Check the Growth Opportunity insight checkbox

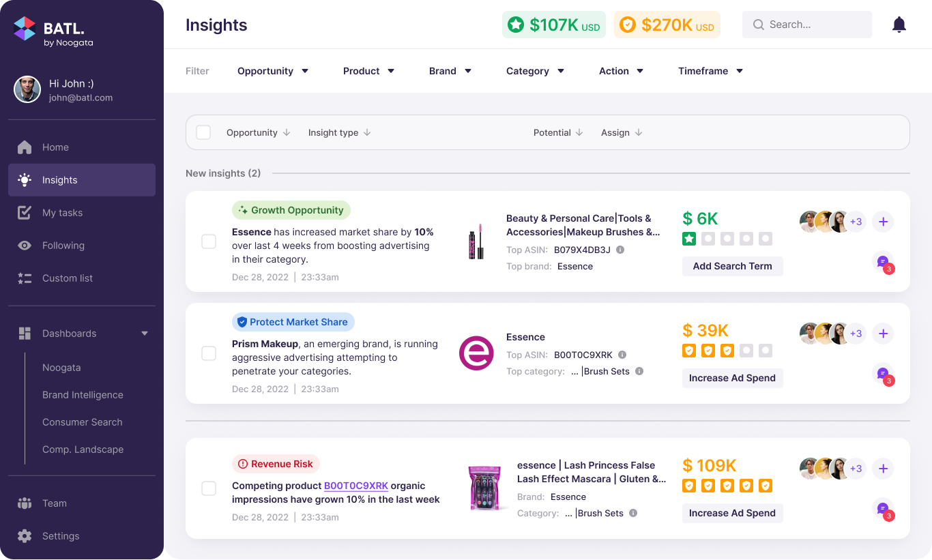(x=209, y=241)
